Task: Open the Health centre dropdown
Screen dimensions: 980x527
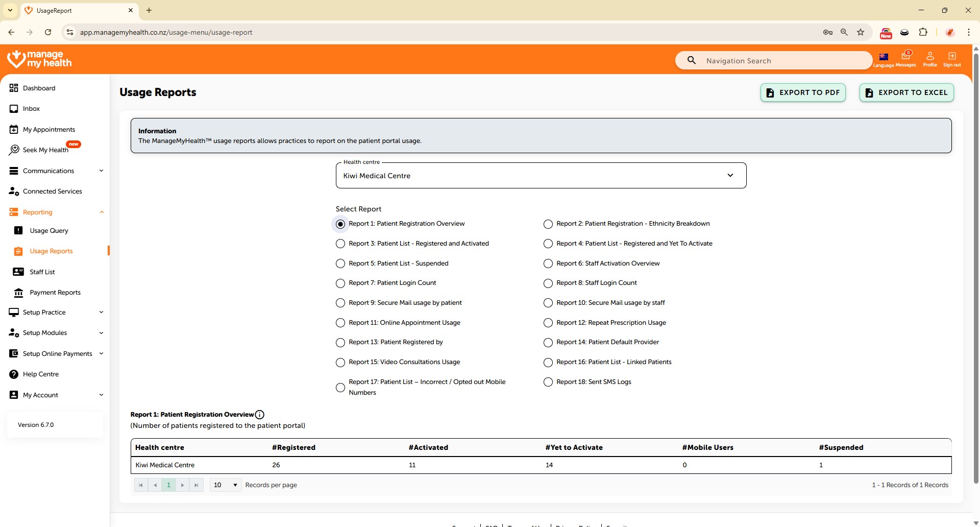Action: (x=541, y=176)
